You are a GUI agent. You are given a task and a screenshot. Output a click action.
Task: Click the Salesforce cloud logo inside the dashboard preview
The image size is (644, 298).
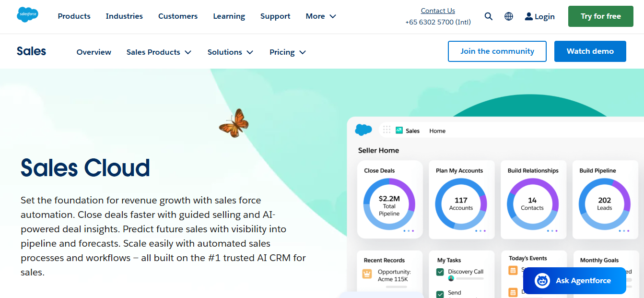(x=363, y=130)
